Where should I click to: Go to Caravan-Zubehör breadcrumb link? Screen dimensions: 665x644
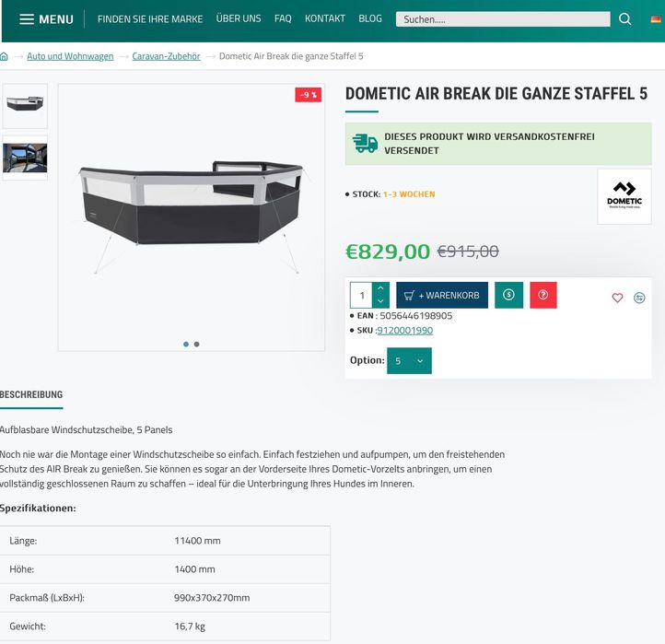click(166, 56)
